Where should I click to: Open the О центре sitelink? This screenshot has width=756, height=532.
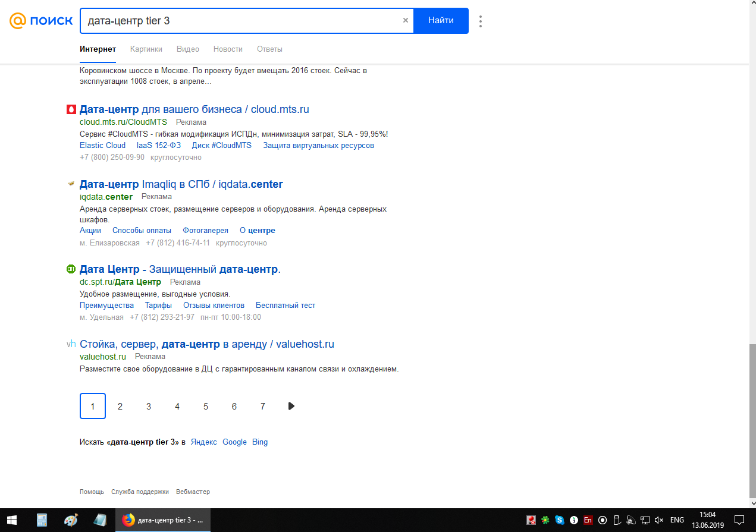click(x=258, y=231)
